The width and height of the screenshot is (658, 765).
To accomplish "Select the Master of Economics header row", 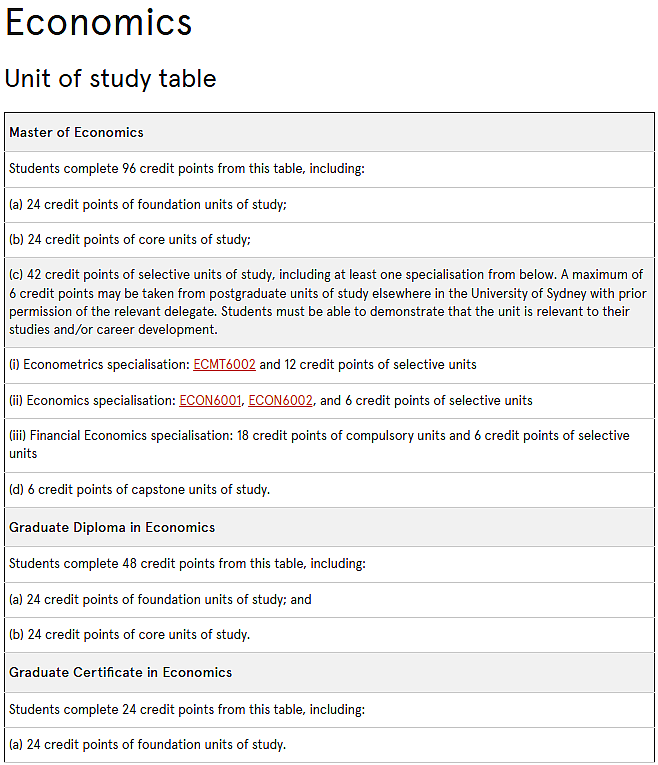I will pos(329,132).
